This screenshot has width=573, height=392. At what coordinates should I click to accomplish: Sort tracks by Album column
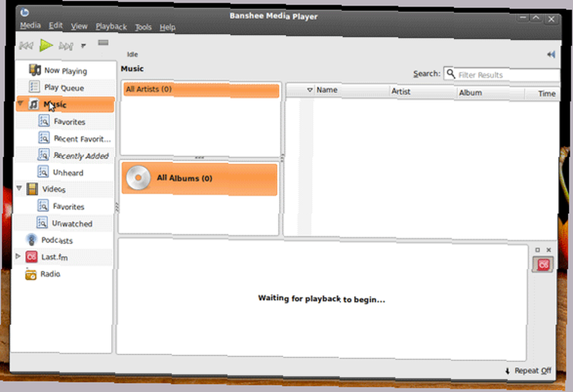pos(491,93)
